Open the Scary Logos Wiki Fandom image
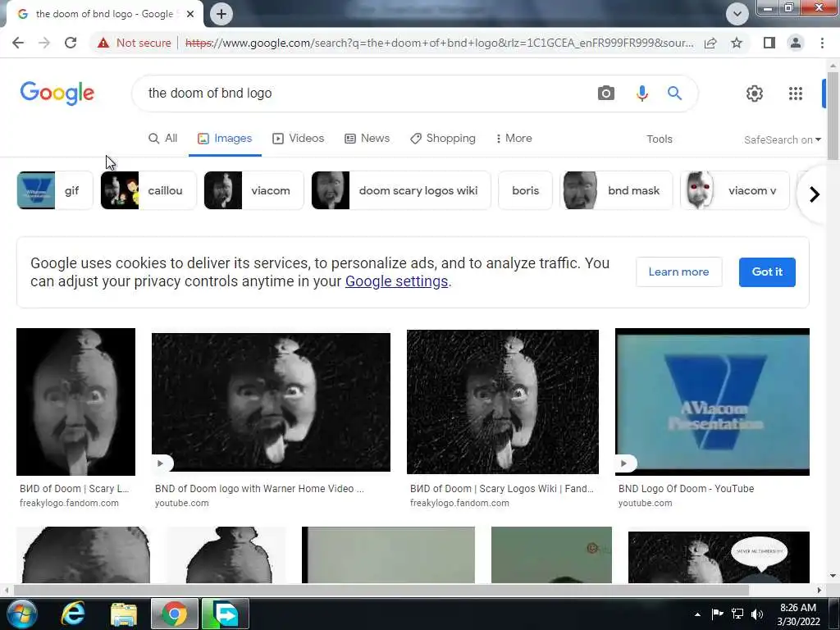Viewport: 840px width, 630px height. pos(503,402)
